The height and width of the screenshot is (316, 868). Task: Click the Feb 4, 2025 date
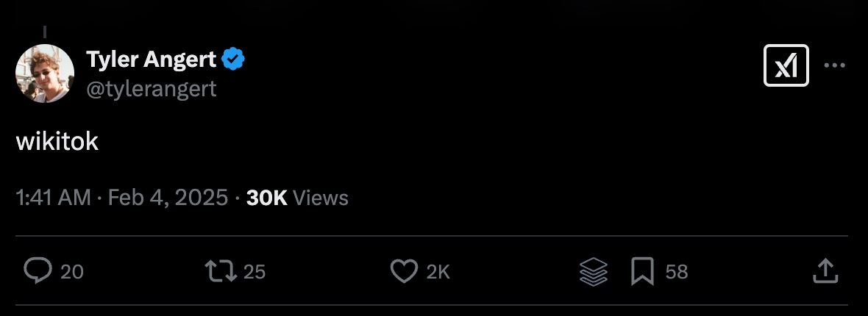[x=168, y=198]
